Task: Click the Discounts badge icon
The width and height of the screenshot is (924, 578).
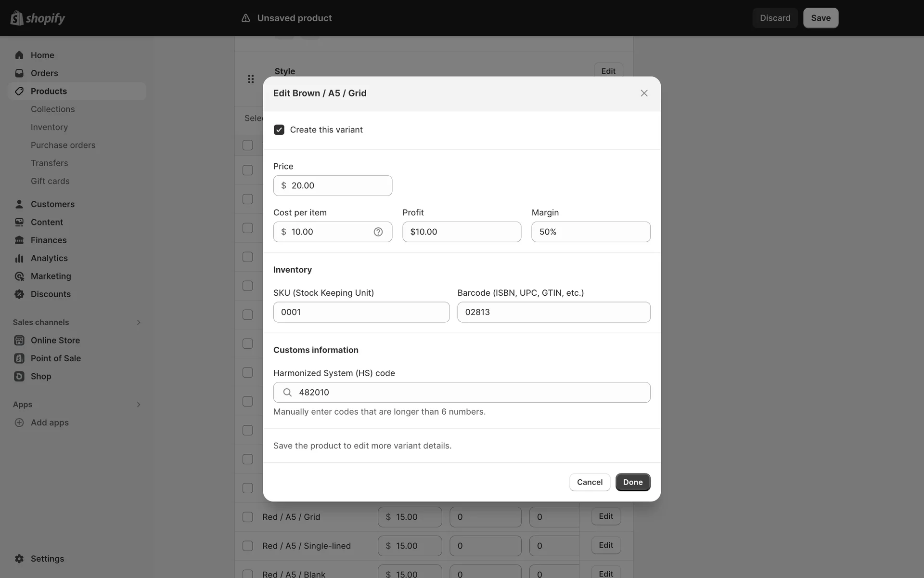Action: point(19,294)
